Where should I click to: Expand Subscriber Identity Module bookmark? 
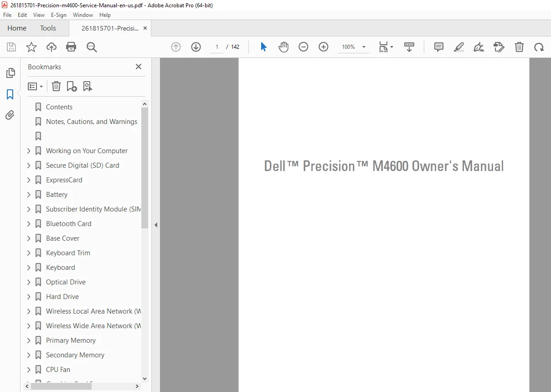[x=29, y=209]
